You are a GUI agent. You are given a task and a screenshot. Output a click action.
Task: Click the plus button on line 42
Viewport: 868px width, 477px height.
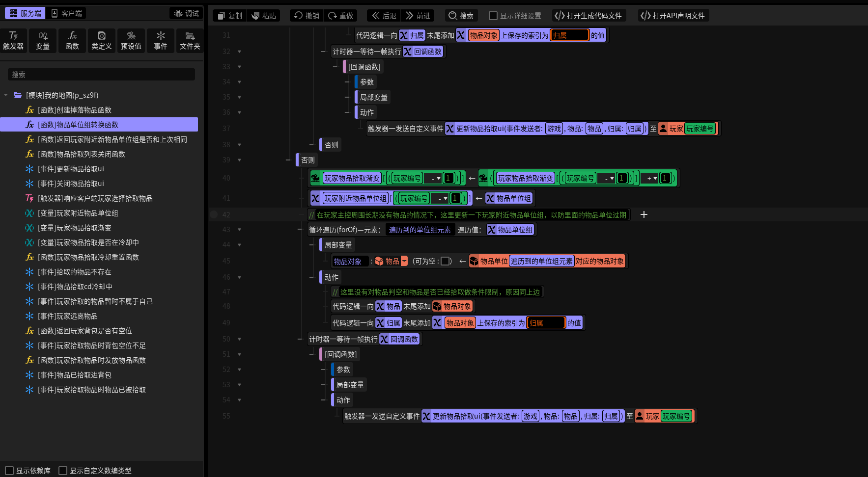(x=644, y=214)
